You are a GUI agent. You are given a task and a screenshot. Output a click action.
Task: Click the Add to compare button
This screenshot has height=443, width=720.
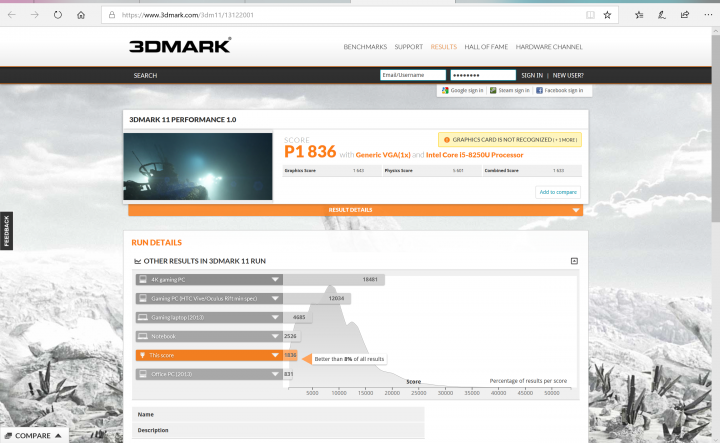tap(558, 192)
